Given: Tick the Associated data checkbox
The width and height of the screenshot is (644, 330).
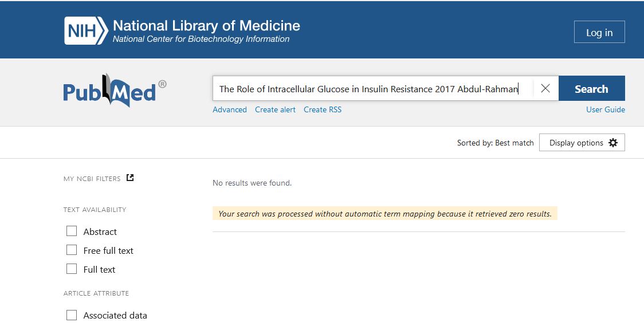Looking at the screenshot, I should (x=72, y=315).
